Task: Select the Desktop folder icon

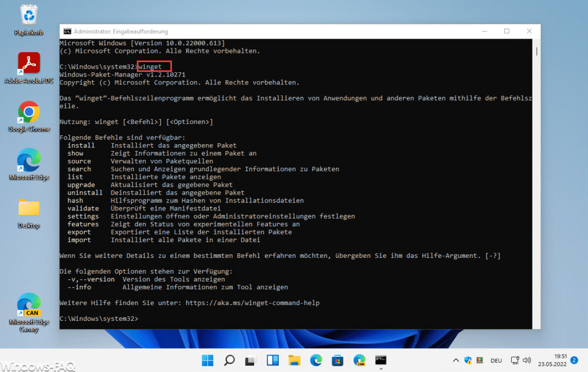Action: [x=28, y=208]
